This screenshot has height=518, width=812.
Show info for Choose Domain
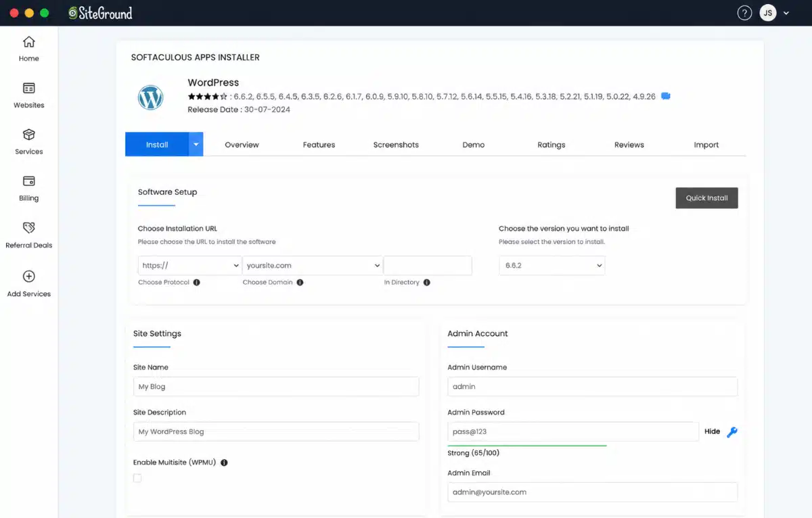[300, 283]
